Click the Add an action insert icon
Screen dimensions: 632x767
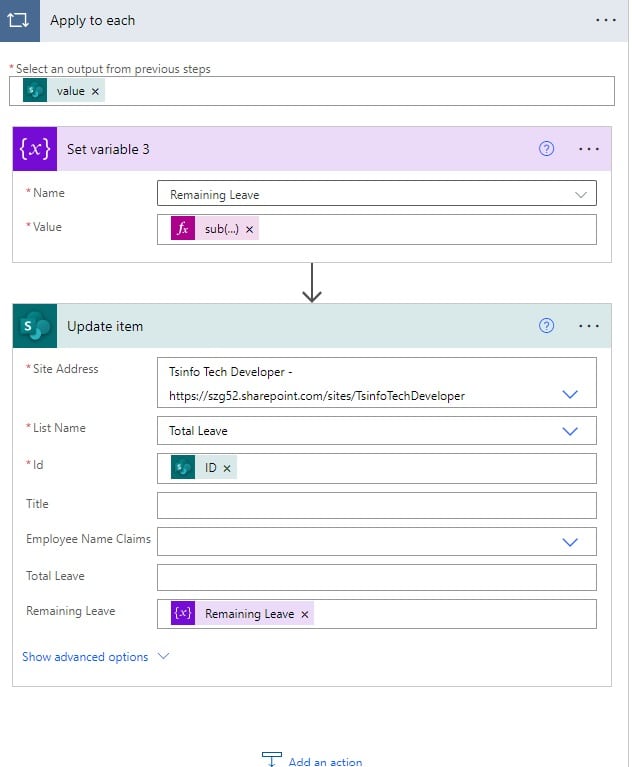pos(271,759)
